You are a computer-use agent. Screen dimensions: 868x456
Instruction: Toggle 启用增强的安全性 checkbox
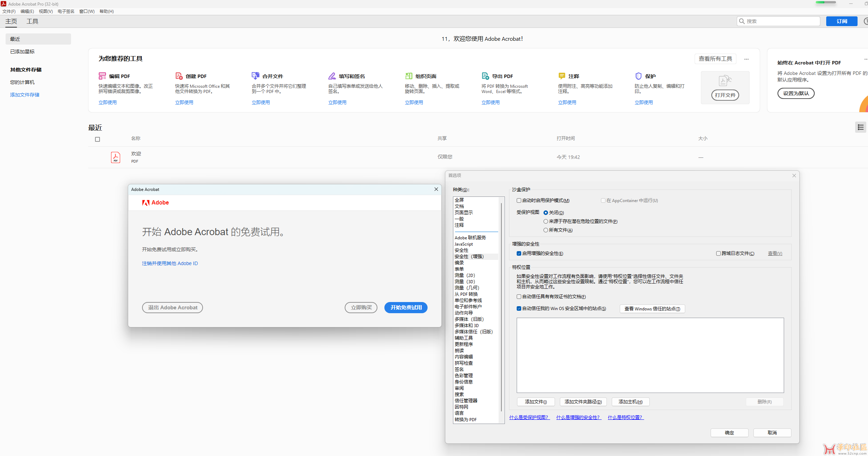point(519,254)
